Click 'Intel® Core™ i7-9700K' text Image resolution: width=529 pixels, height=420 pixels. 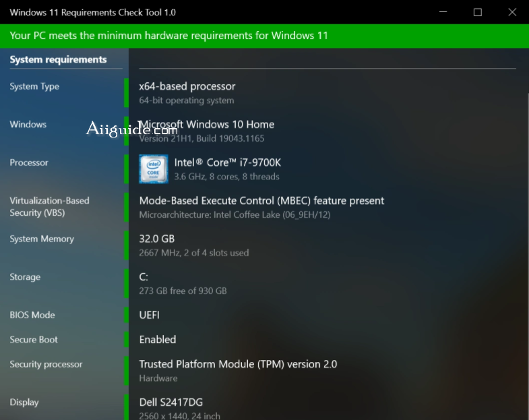coord(227,162)
